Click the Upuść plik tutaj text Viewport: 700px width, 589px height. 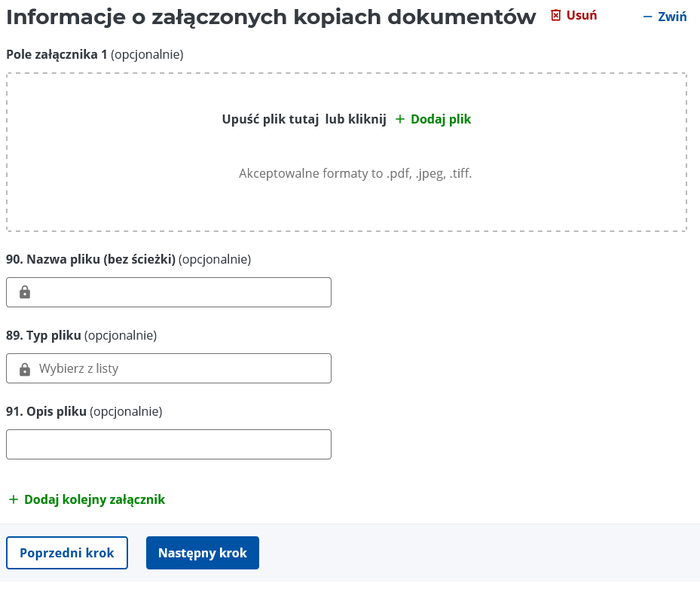pos(271,119)
